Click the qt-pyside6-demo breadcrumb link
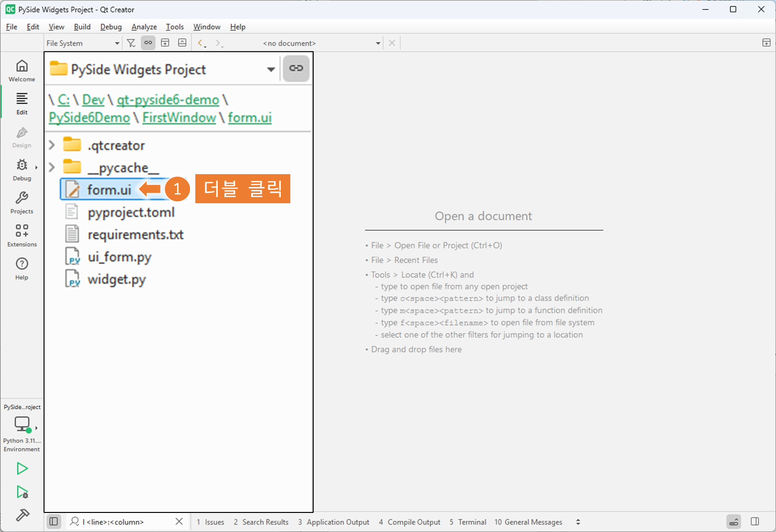This screenshot has height=532, width=776. pos(168,100)
